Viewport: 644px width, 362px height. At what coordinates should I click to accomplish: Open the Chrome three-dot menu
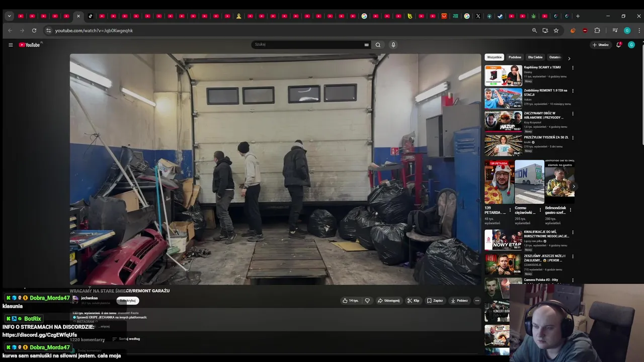tap(639, 31)
